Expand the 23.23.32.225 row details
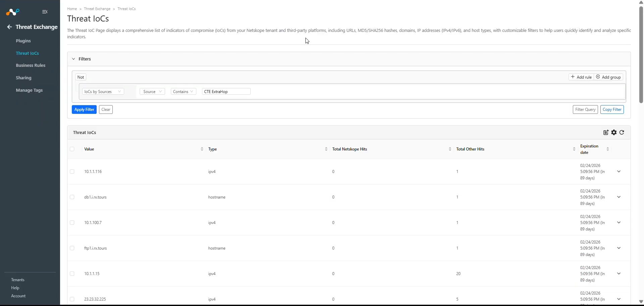 619,299
